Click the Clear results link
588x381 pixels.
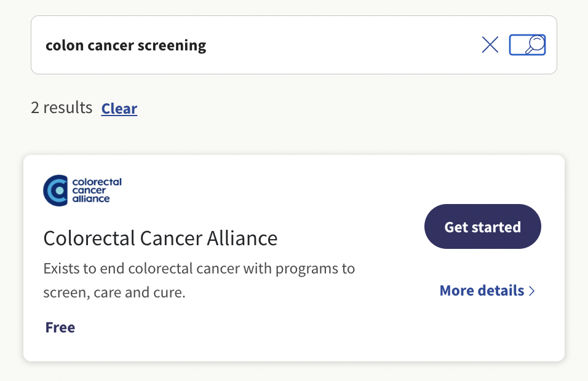click(x=119, y=109)
